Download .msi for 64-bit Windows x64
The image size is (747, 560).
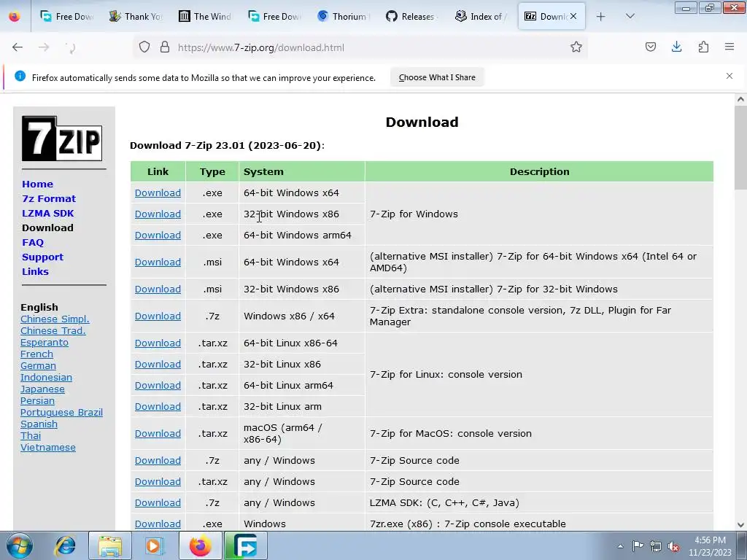coord(158,262)
